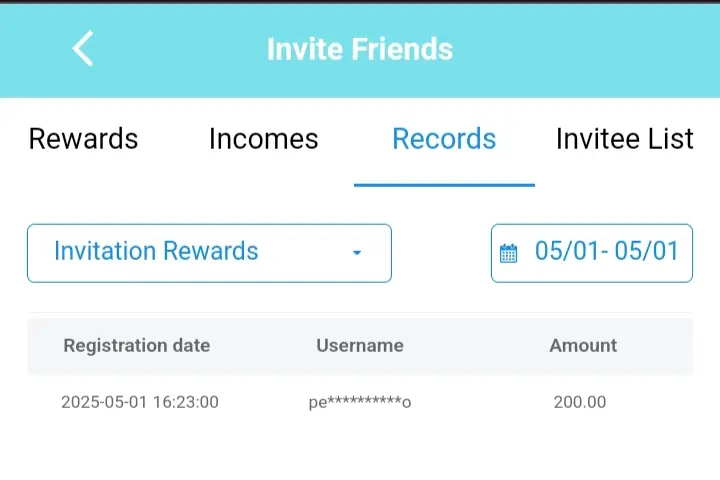Switch to the Rewards tab
720x480 pixels.
83,139
